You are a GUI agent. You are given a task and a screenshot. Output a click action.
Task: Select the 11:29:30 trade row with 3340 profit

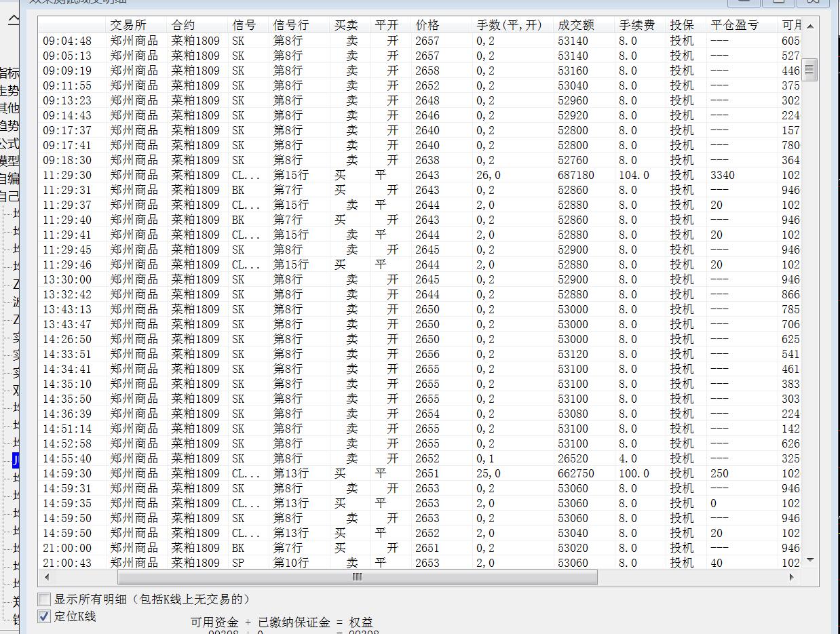pos(271,175)
